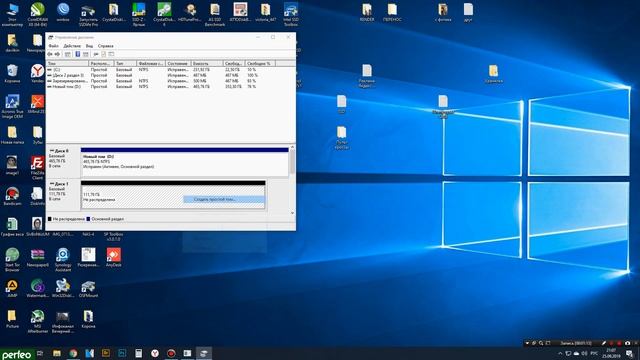Select the Start Tor Browser desktop icon
Viewport: 640px width, 360px height.
[x=12, y=260]
